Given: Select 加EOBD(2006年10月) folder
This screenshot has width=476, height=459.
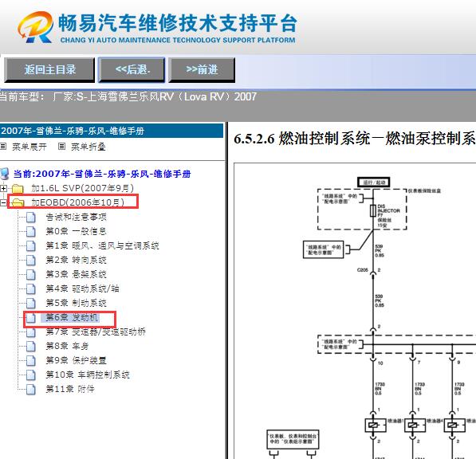Looking at the screenshot, I should pyautogui.click(x=77, y=202).
